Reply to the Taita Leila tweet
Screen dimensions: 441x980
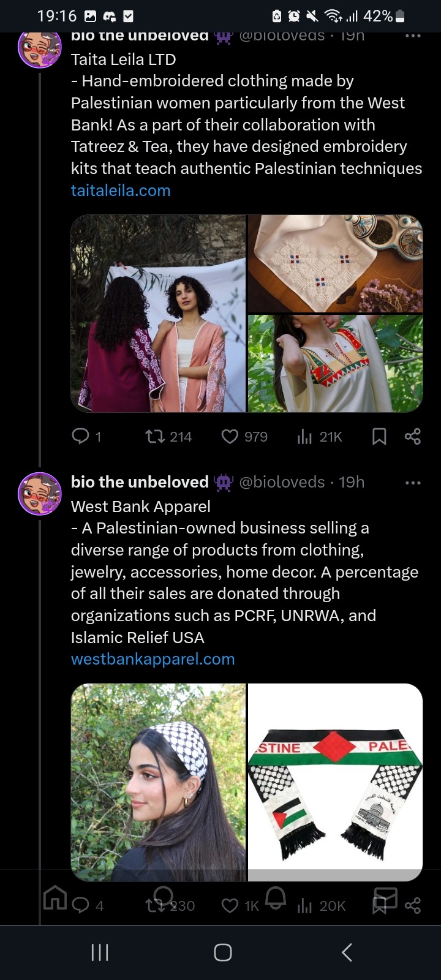[x=81, y=436]
